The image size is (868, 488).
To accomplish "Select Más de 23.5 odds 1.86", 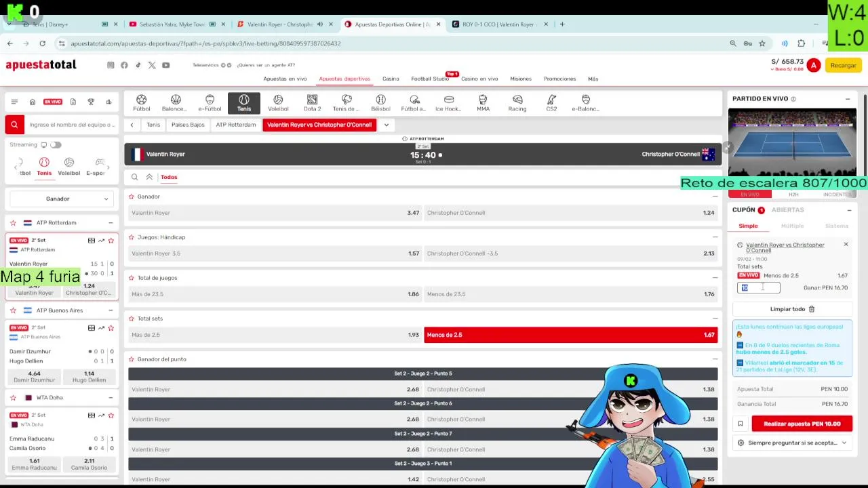I will (275, 294).
